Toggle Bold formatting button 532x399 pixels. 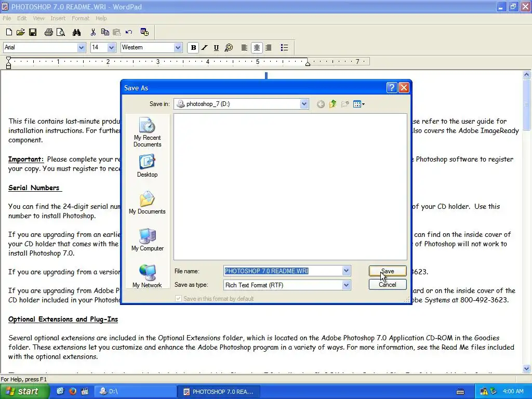coord(193,47)
